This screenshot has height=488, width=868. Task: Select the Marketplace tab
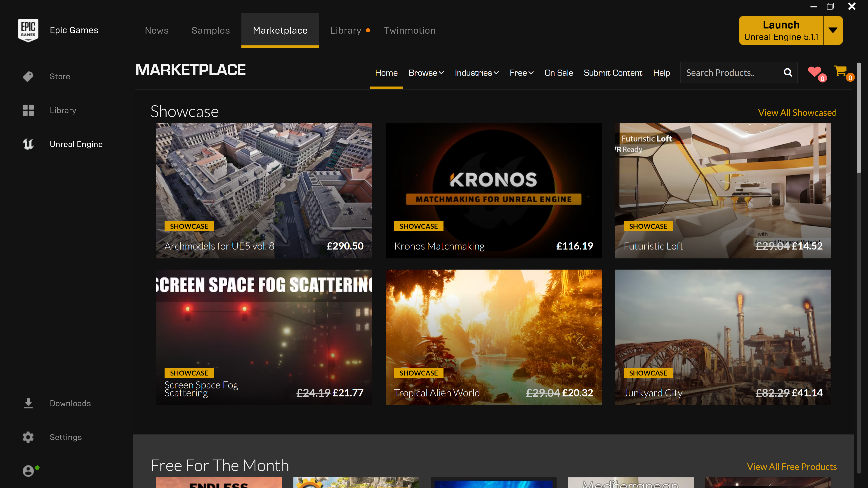click(280, 30)
